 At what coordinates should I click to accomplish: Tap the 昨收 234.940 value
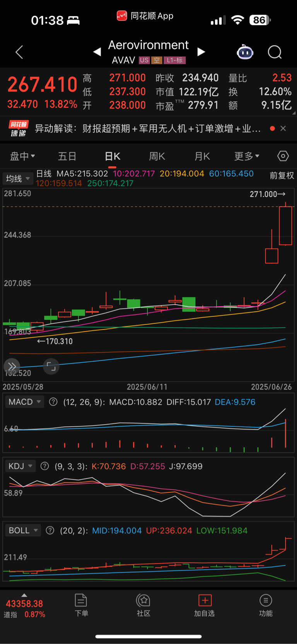point(187,78)
